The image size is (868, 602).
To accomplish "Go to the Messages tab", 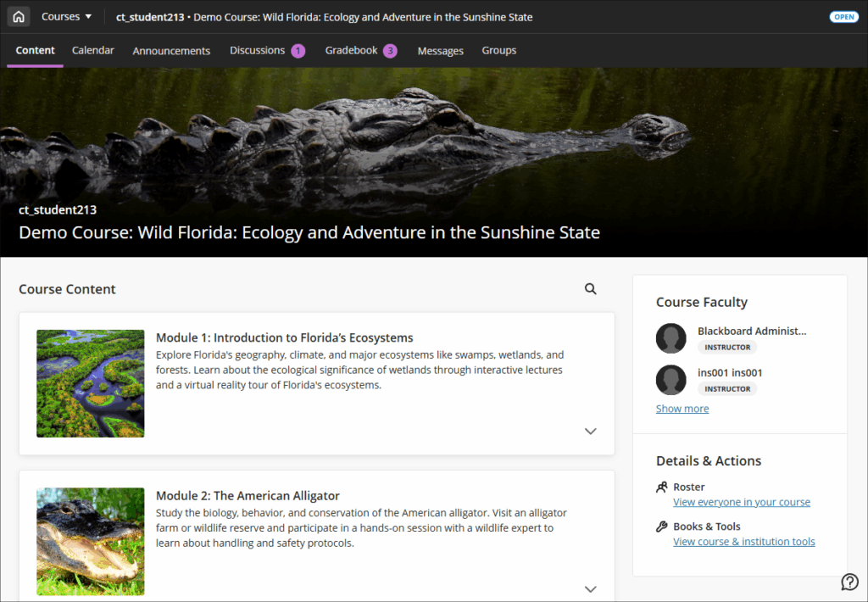I will (x=440, y=51).
